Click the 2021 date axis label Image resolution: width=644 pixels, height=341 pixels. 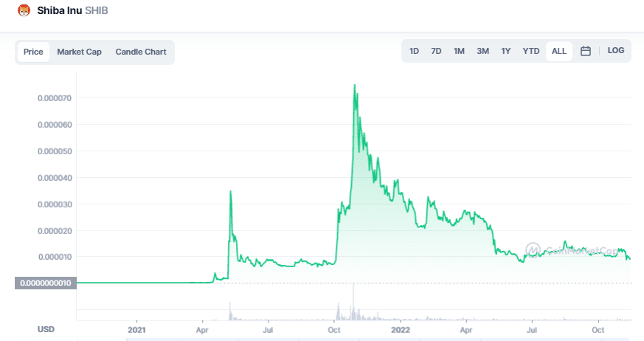pyautogui.click(x=136, y=330)
